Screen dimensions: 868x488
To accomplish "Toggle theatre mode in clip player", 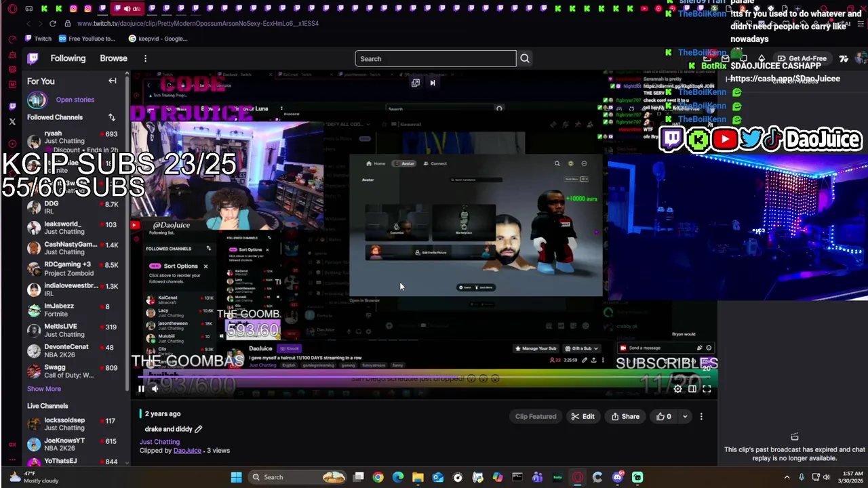I will (x=692, y=389).
